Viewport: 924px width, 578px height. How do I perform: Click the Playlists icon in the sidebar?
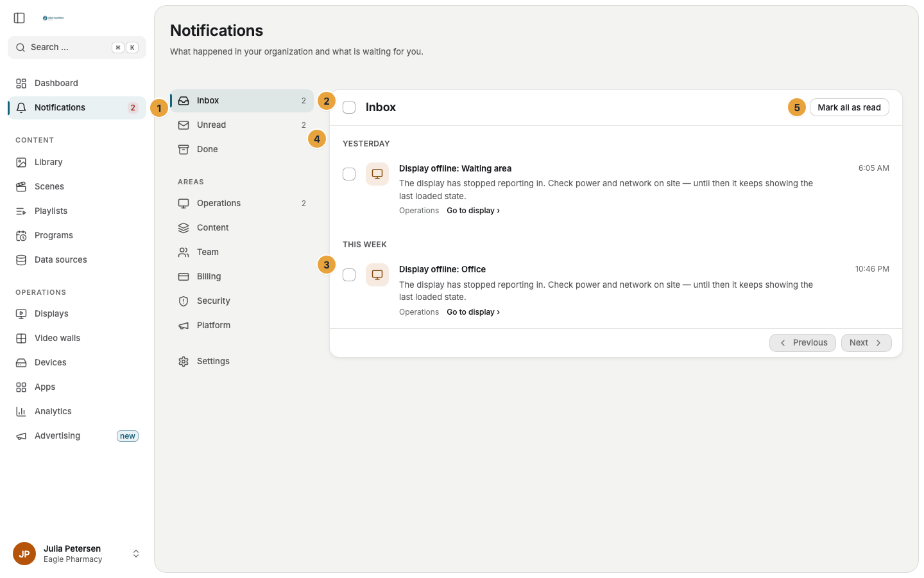(21, 211)
